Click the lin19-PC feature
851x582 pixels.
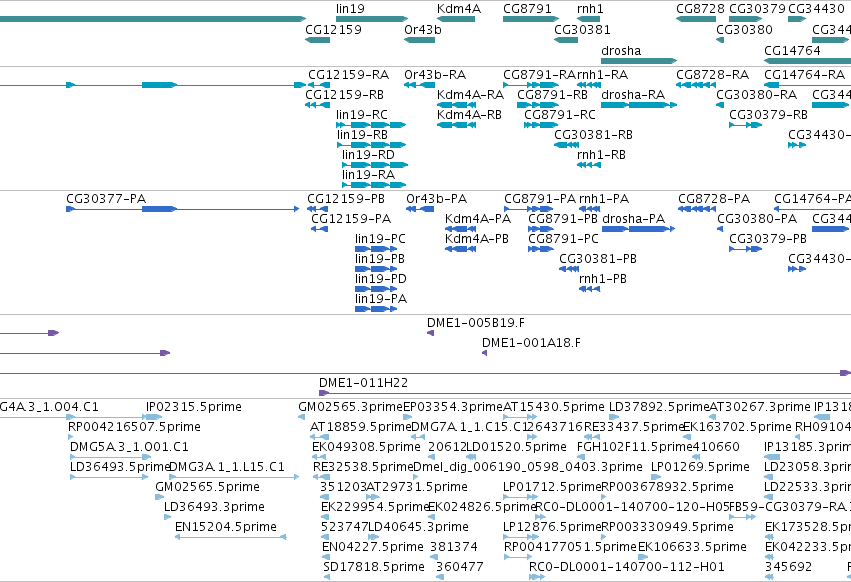(376, 249)
